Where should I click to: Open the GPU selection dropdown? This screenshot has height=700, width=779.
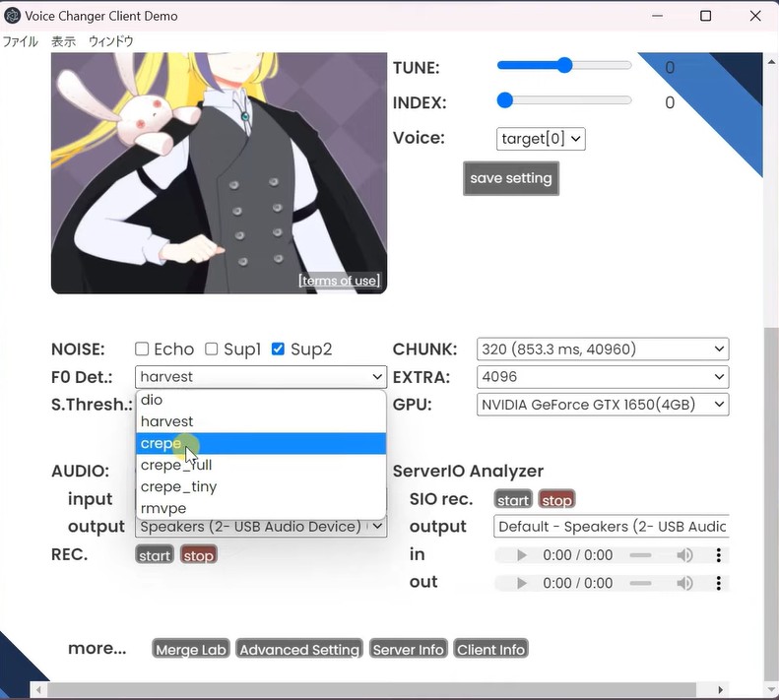click(x=603, y=404)
